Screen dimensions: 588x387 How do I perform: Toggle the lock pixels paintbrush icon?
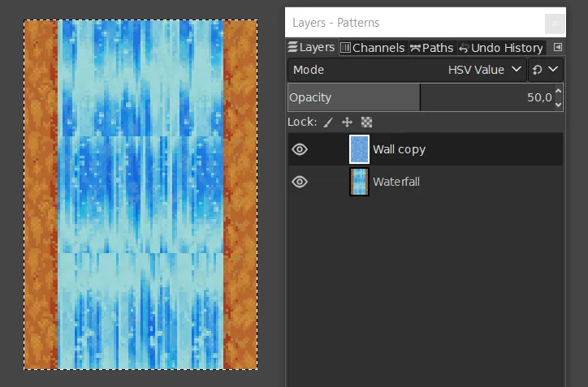pos(328,123)
